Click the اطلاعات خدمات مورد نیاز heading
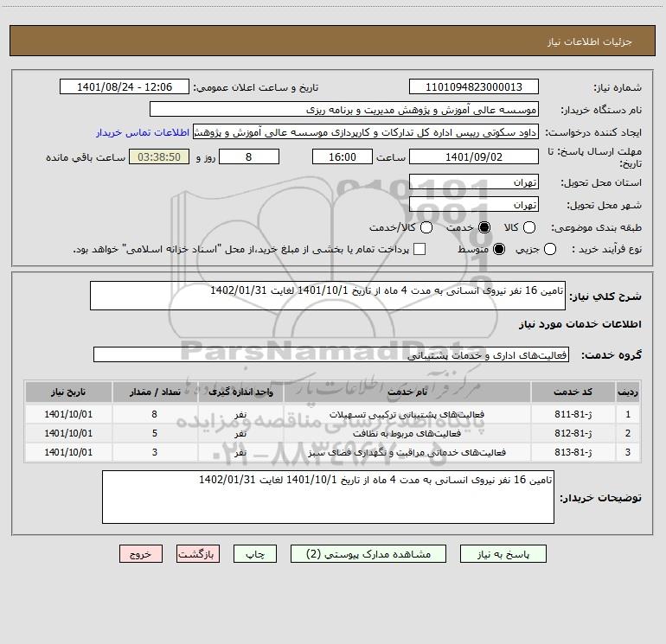 [580, 324]
